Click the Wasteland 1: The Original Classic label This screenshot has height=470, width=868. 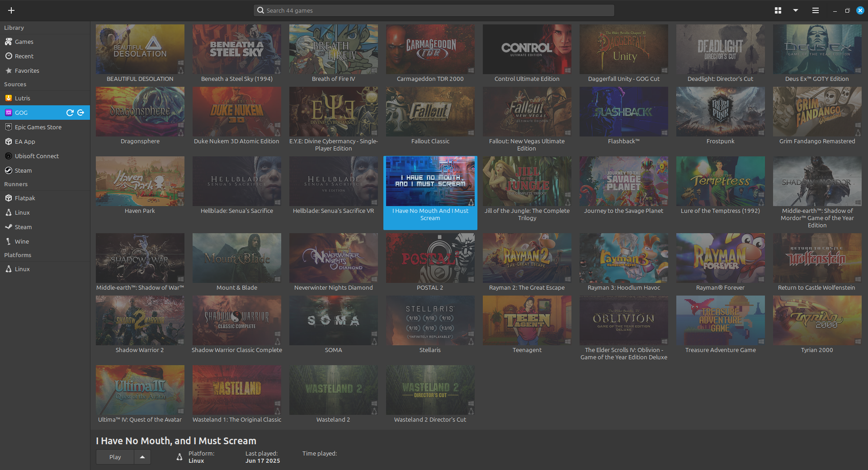[x=237, y=420]
